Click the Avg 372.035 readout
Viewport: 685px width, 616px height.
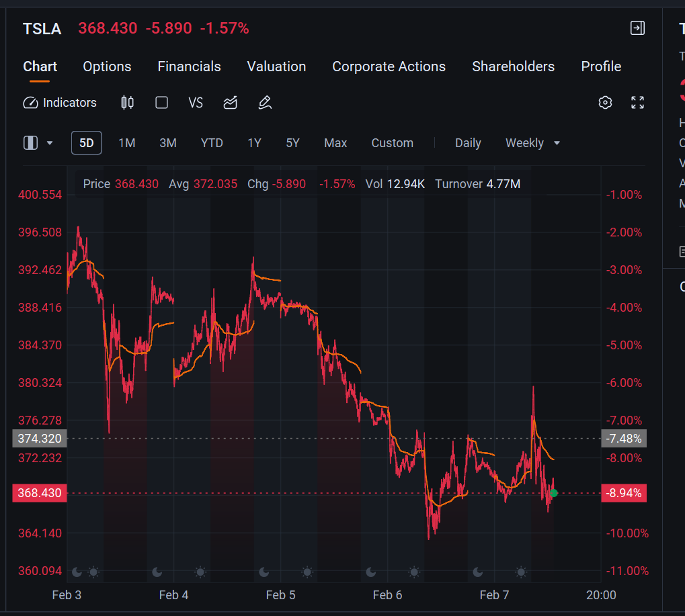pyautogui.click(x=203, y=184)
